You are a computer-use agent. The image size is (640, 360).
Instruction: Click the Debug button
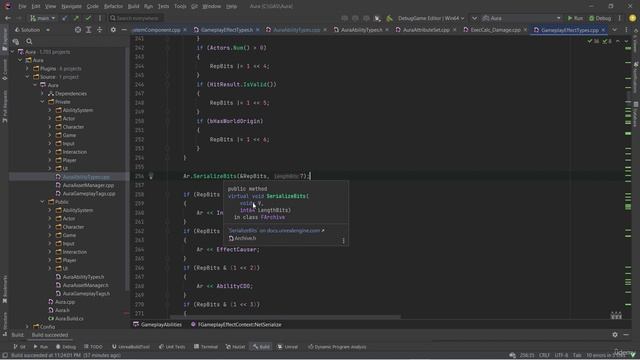click(600, 18)
